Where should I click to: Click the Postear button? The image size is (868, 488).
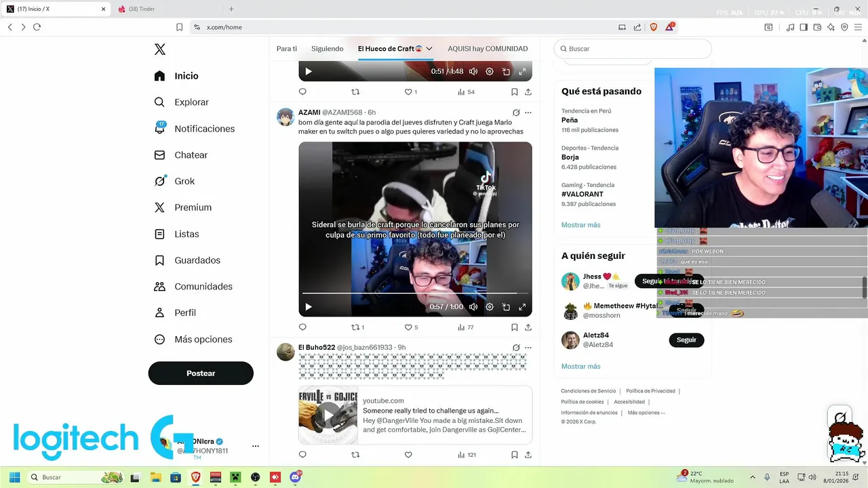coord(201,373)
